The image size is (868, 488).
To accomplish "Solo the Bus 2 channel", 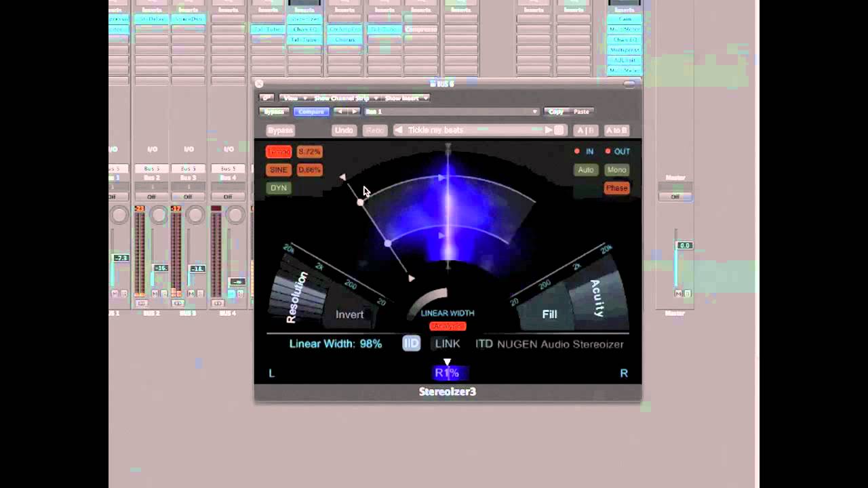I will (x=163, y=293).
